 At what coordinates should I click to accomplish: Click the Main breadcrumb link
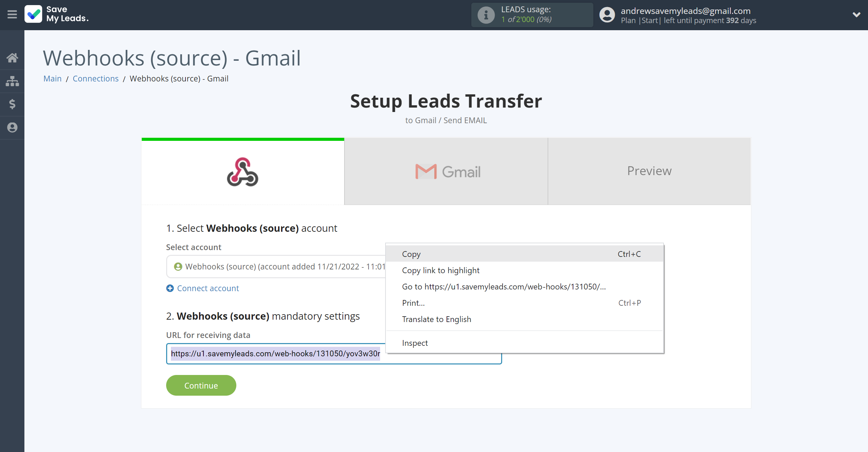coord(53,79)
